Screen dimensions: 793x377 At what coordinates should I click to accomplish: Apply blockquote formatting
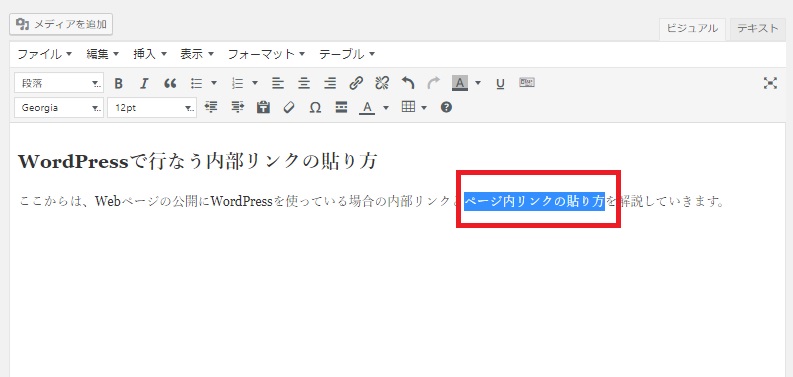point(170,83)
